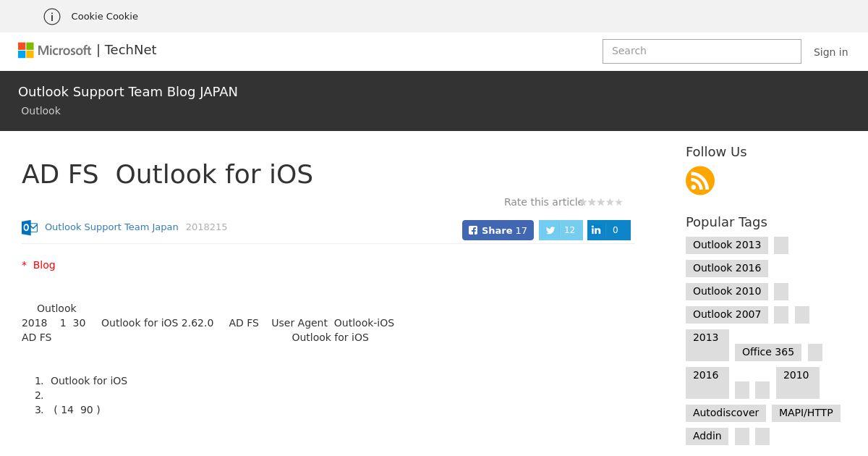Click the cookie info icon
Image resolution: width=868 pixels, height=456 pixels.
click(52, 16)
